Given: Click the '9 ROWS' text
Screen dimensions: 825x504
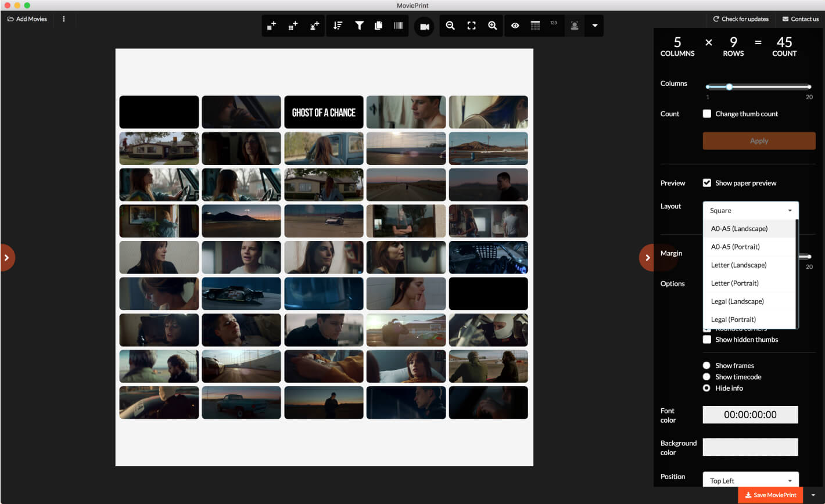Looking at the screenshot, I should [x=733, y=46].
